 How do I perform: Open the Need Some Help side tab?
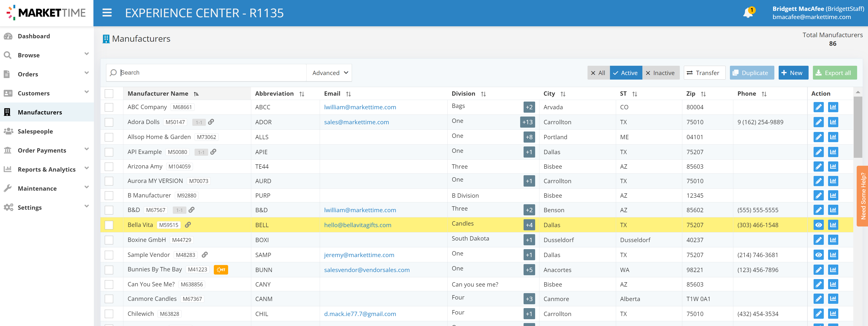click(x=863, y=196)
